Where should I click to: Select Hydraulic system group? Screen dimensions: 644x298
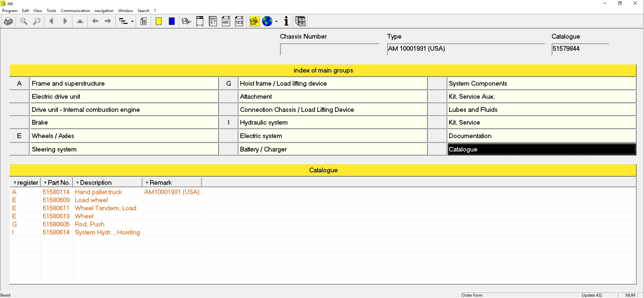click(x=332, y=122)
